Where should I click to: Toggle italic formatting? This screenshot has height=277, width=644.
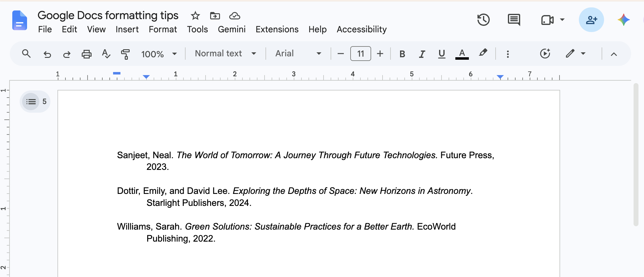422,54
